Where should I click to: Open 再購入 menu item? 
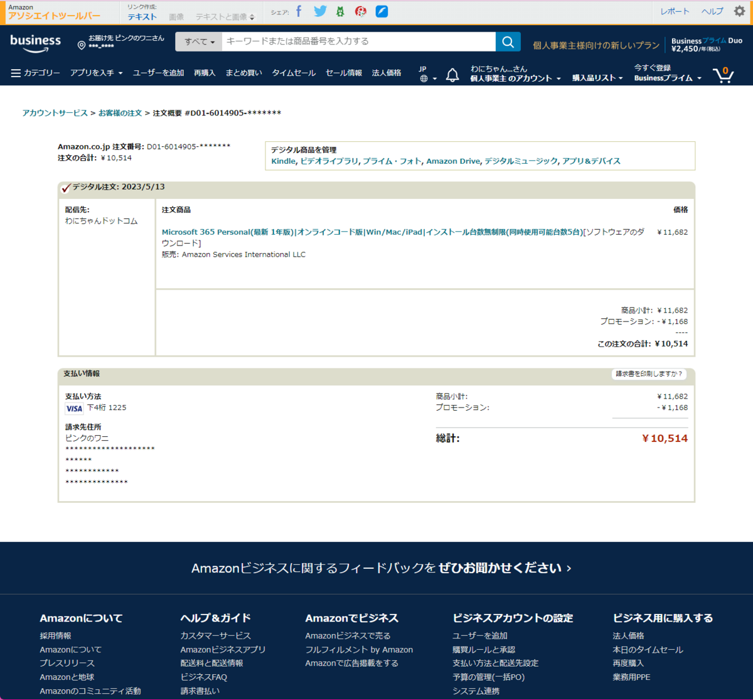coord(205,73)
